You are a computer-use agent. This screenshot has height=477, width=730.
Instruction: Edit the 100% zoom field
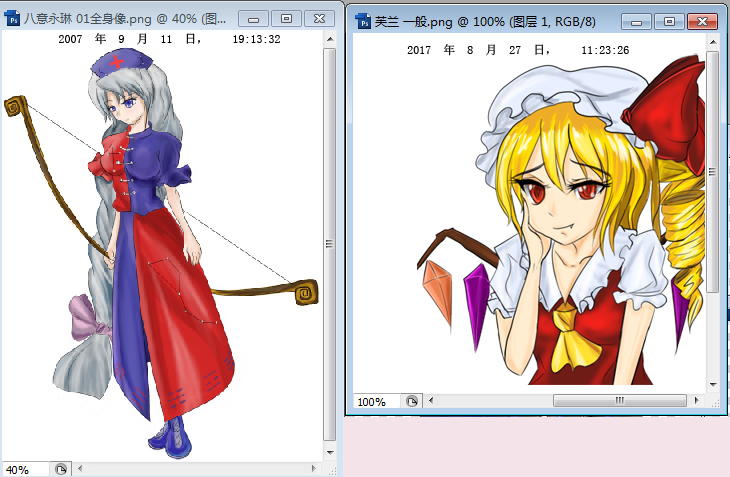(x=376, y=401)
